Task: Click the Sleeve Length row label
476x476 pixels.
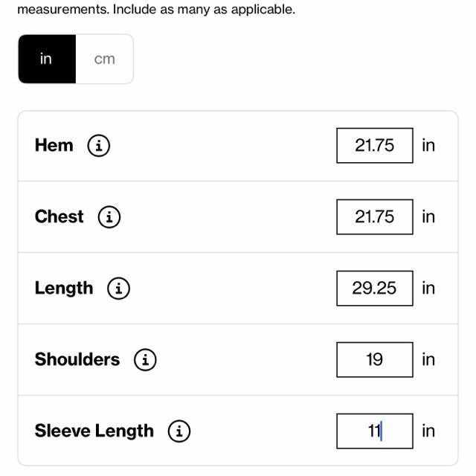Action: [94, 431]
